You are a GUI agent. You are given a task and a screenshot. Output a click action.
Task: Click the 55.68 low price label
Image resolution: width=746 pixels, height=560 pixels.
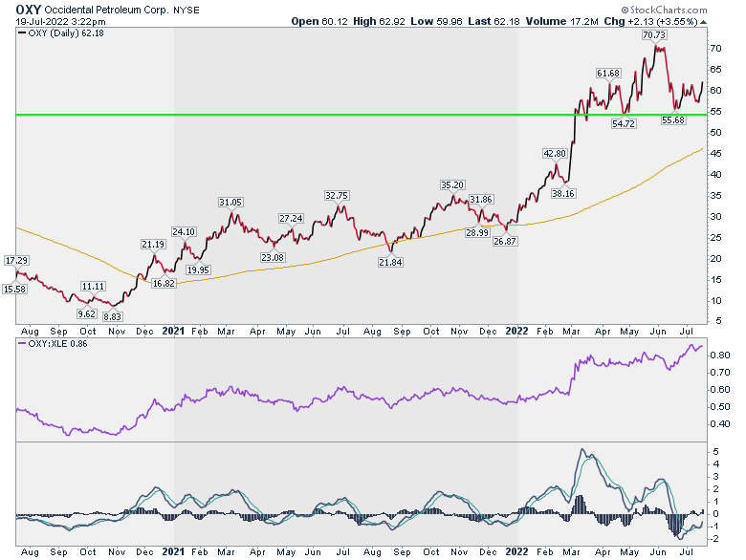point(673,119)
